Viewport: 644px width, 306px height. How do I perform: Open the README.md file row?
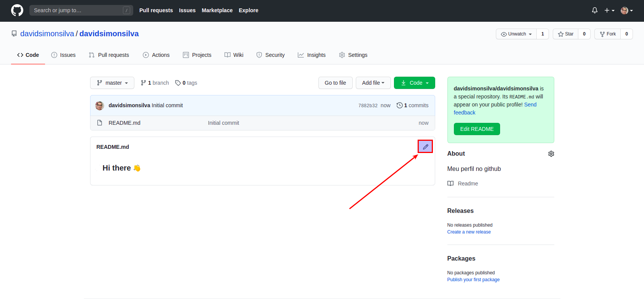(x=263, y=123)
